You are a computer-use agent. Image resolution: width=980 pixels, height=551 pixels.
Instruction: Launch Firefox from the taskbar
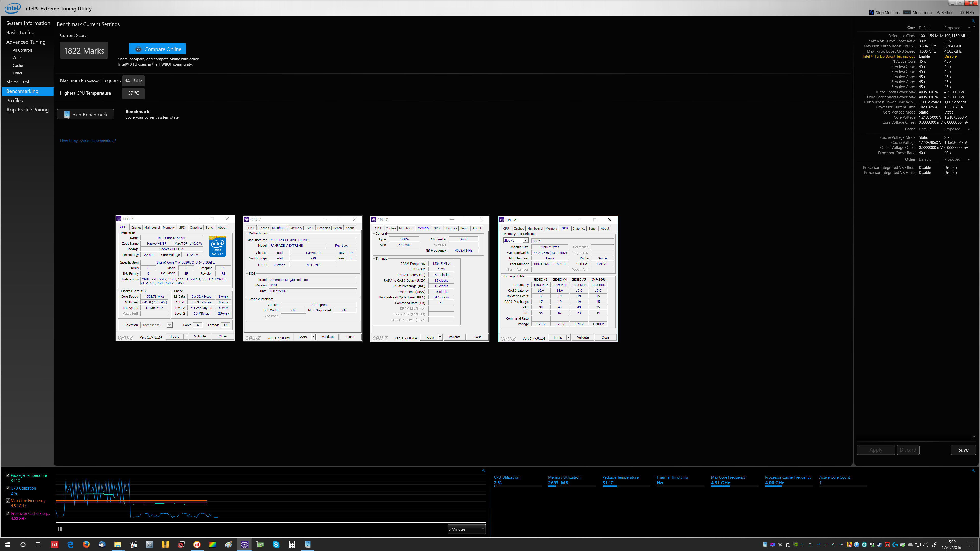click(86, 545)
